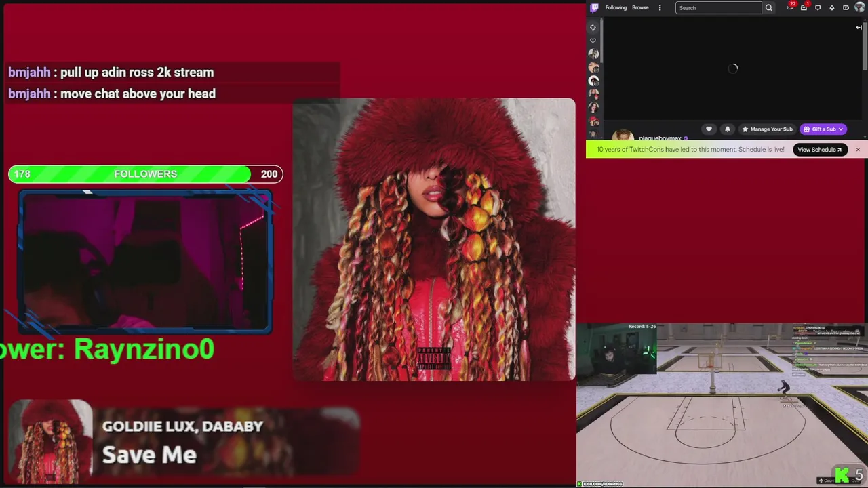The width and height of the screenshot is (868, 488).
Task: Click the magnifying glass search button
Action: click(768, 7)
